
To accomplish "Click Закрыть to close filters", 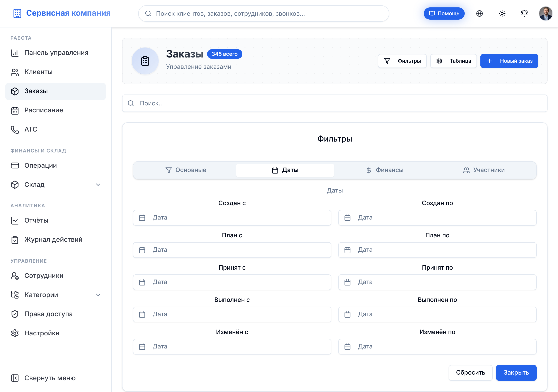I will tap(516, 373).
